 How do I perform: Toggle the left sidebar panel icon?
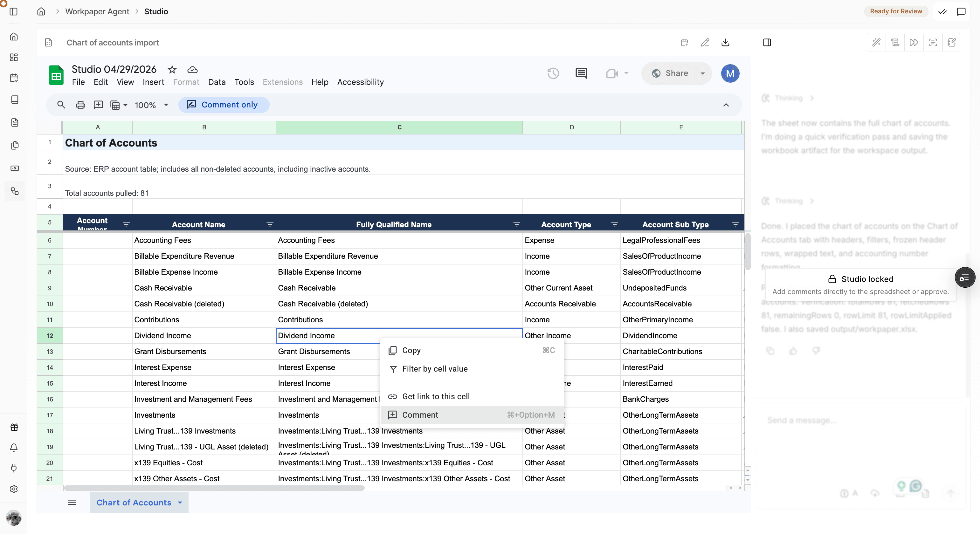pos(14,11)
